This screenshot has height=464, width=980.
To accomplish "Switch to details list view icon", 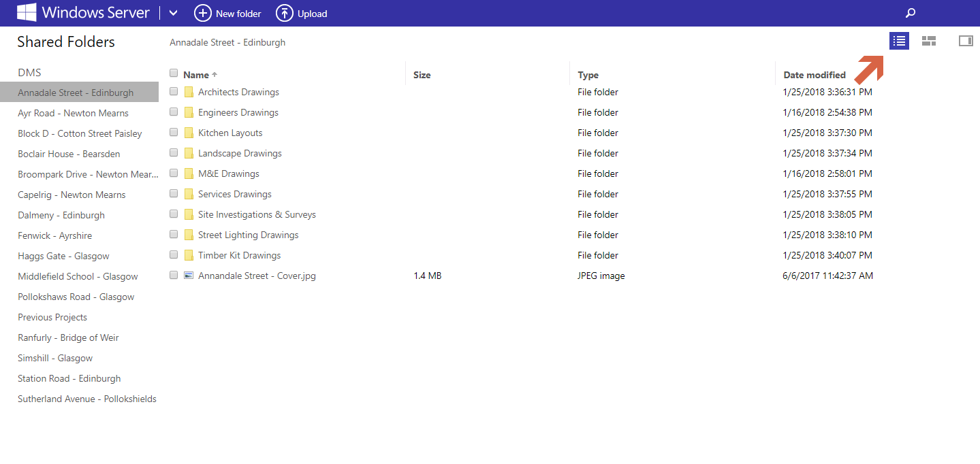I will pyautogui.click(x=899, y=42).
